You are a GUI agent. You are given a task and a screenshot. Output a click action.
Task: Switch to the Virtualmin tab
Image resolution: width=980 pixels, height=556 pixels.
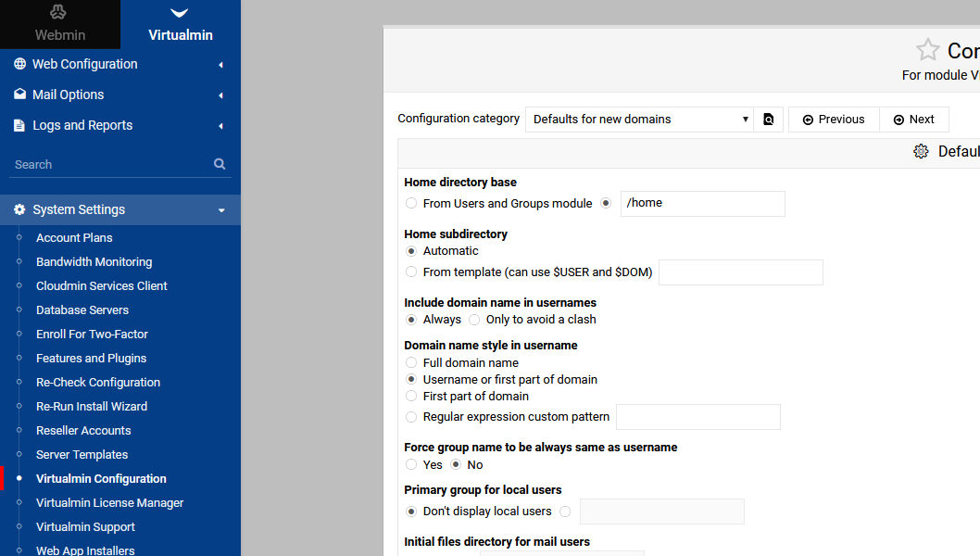click(181, 24)
